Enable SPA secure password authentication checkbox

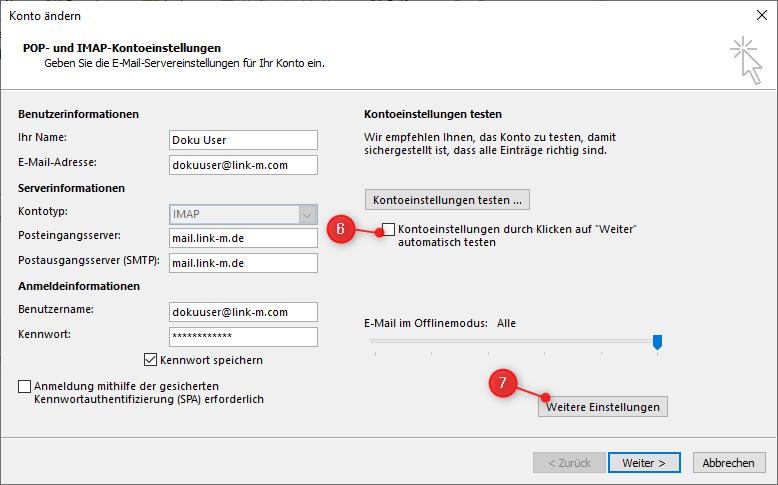point(24,386)
